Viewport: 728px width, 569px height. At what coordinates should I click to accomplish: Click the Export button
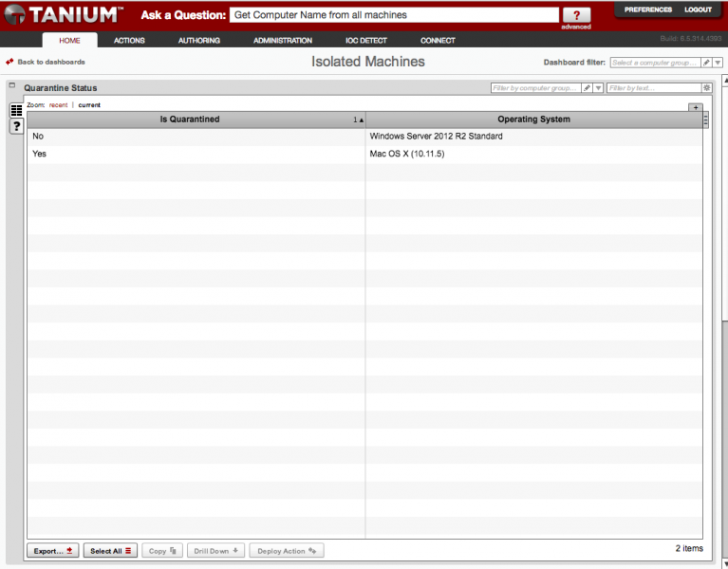coord(53,551)
